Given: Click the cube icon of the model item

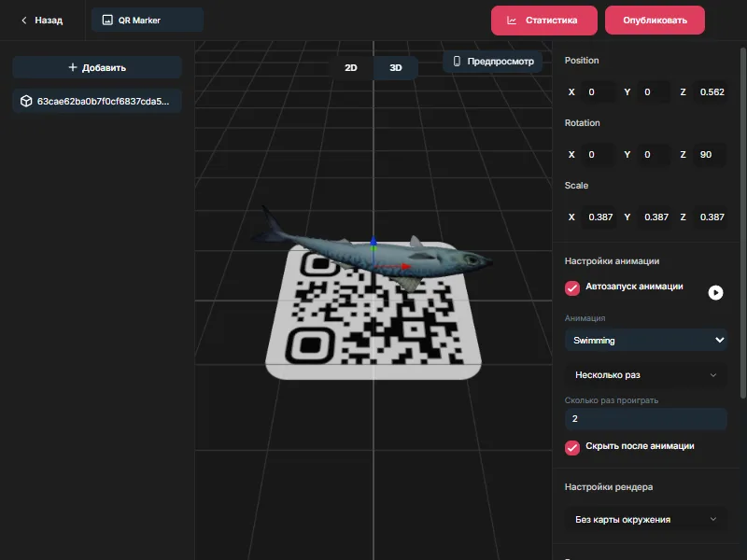Looking at the screenshot, I should (26, 101).
